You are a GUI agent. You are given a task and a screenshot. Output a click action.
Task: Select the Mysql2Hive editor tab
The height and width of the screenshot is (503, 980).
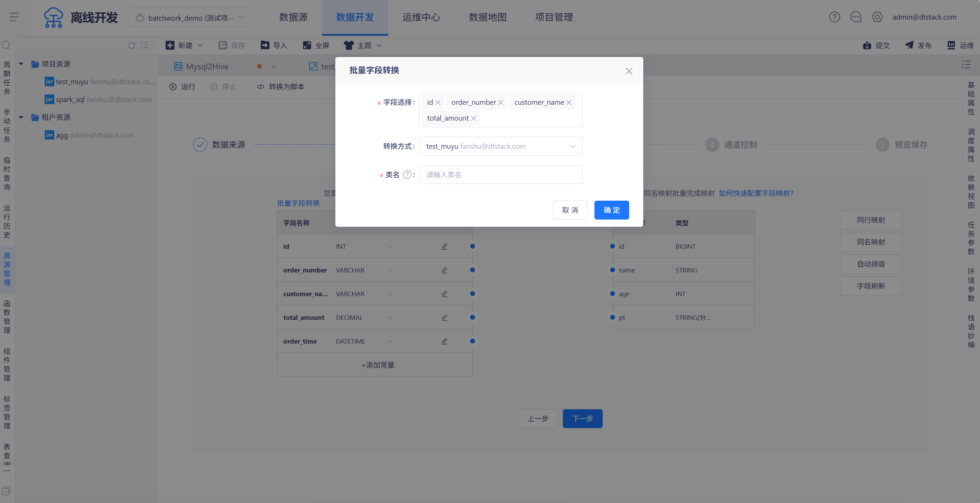pos(207,67)
